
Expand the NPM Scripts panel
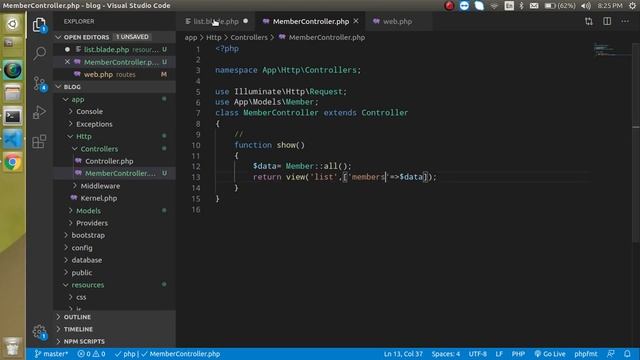tap(115, 341)
